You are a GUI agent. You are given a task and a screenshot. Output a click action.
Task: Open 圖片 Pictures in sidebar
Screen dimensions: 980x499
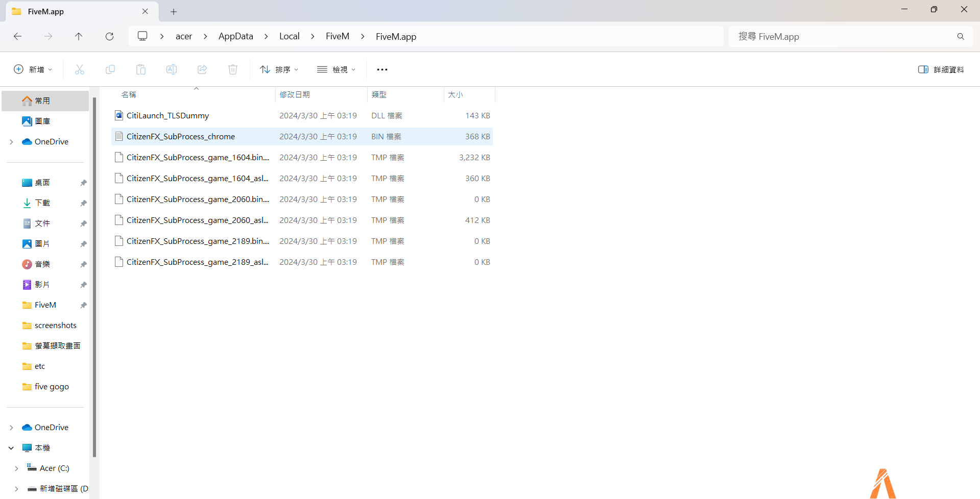[x=45, y=244]
